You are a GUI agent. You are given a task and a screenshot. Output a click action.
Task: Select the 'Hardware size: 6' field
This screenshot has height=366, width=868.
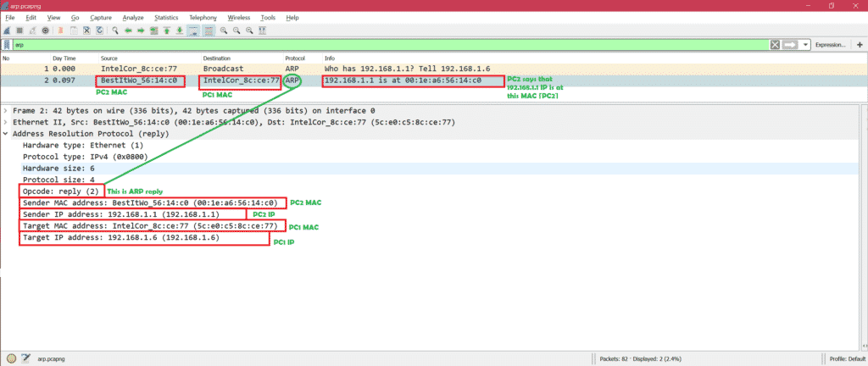58,168
